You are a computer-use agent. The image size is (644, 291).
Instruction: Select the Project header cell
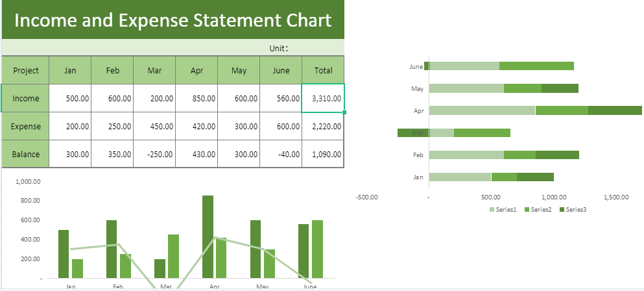pos(25,70)
